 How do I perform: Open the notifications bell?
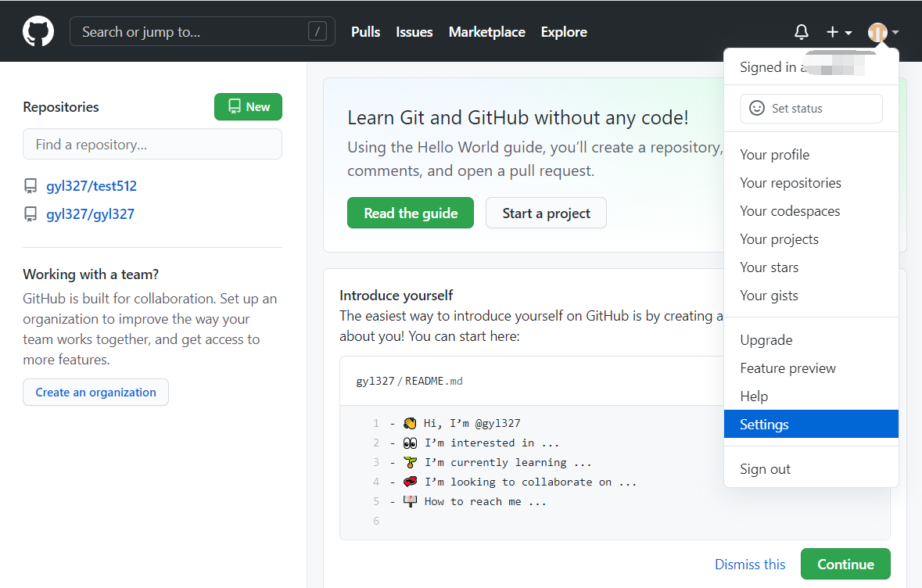point(801,31)
